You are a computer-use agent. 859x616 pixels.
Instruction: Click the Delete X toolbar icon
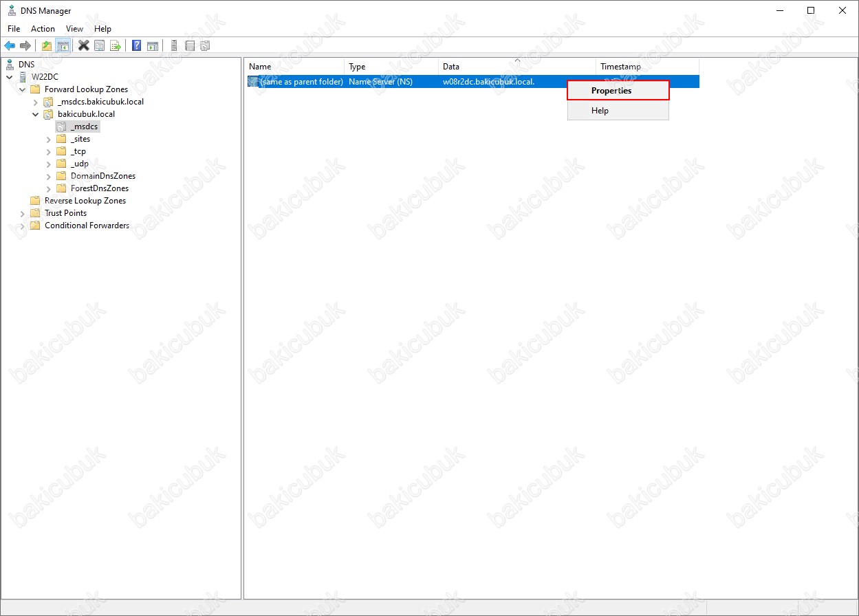pos(84,46)
